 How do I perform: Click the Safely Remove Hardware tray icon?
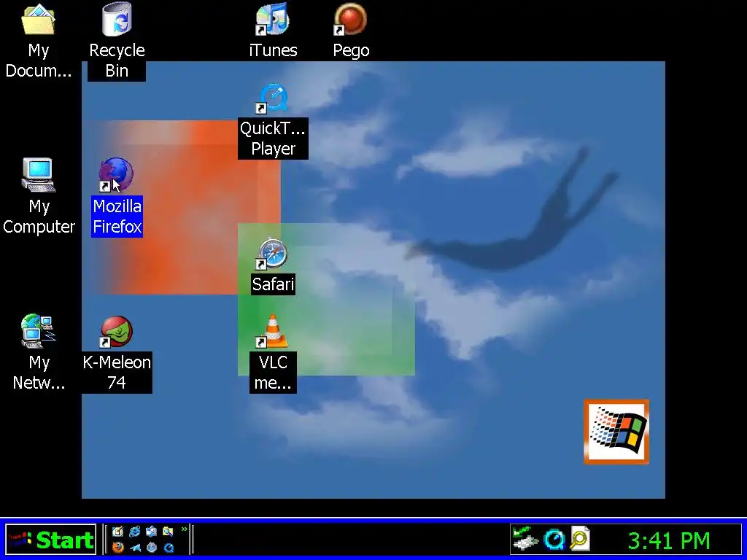525,538
